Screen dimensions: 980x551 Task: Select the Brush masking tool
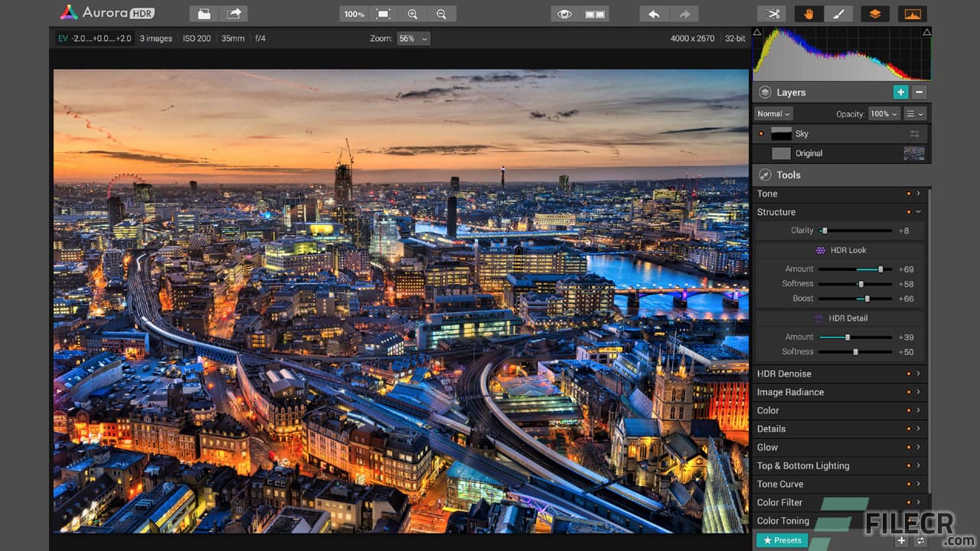[839, 13]
